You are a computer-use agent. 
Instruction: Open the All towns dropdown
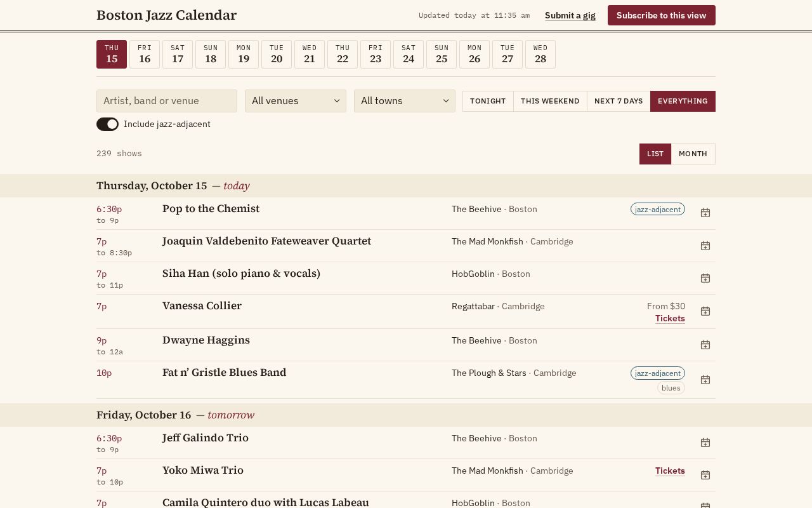[405, 101]
